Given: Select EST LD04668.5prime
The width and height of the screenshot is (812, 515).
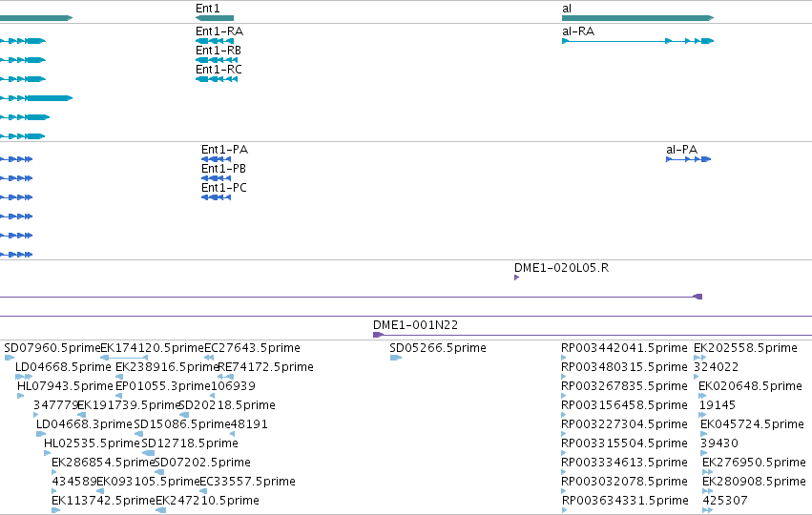Looking at the screenshot, I should point(63,367).
